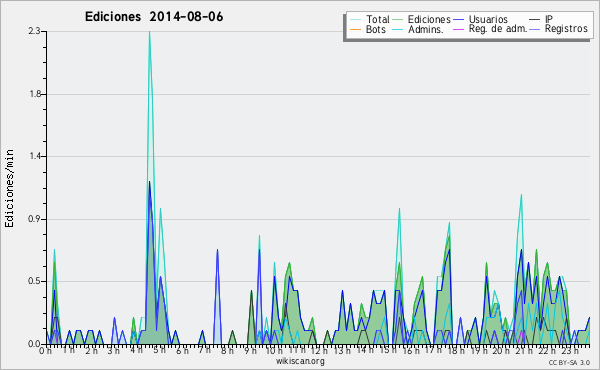The height and width of the screenshot is (370, 600).
Task: Click the isolated blue spike between 7 h and 8 h
Action: (x=217, y=251)
